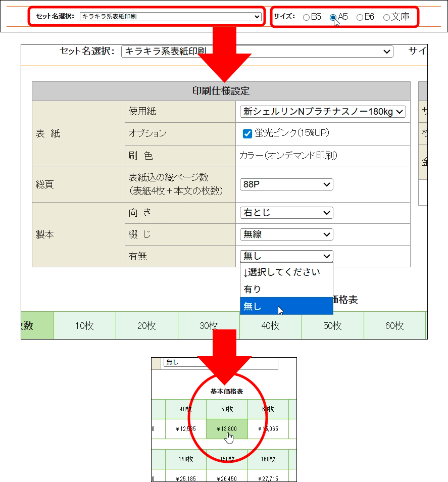Click the 140枚 header in price table
The height and width of the screenshot is (482, 448).
(186, 459)
